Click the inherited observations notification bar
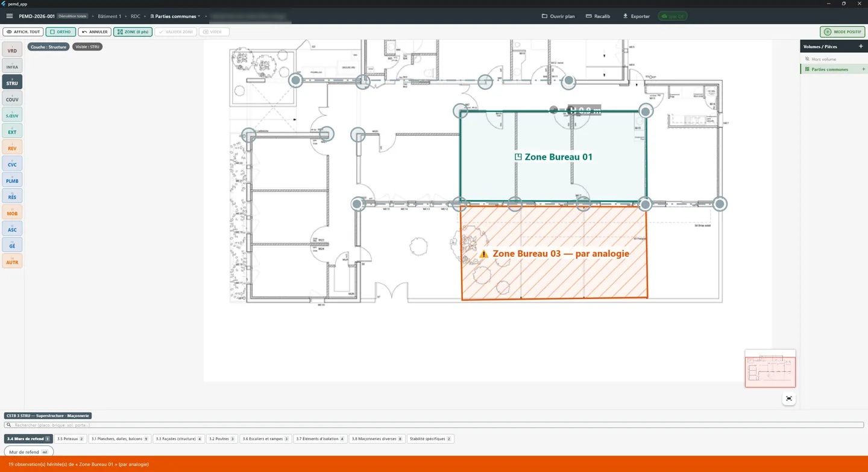This screenshot has height=472, width=868. pyautogui.click(x=434, y=464)
